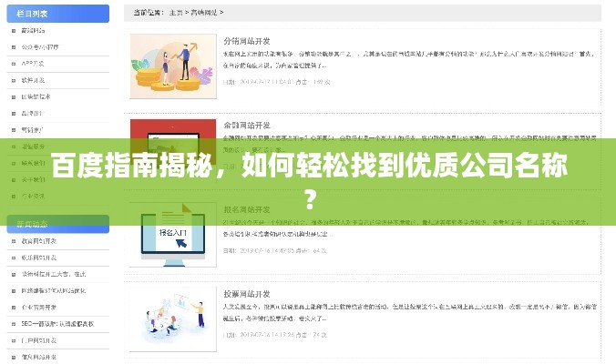This screenshot has width=616, height=364.
Task: Click the bullet icon beside 软件开发
Action: point(14,80)
